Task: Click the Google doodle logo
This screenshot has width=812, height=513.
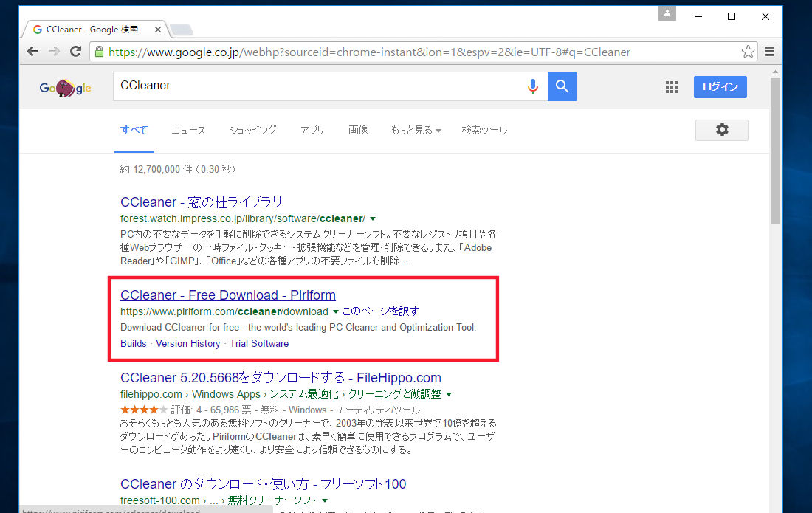Action: (65, 88)
